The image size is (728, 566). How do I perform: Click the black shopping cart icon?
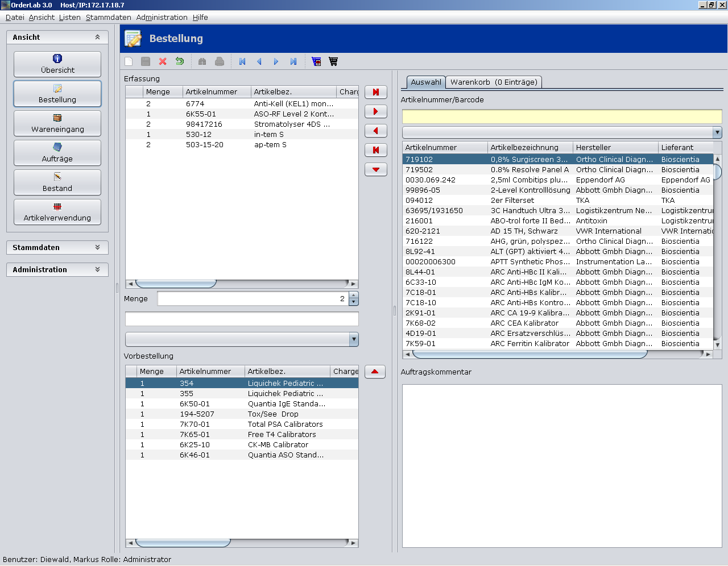click(333, 61)
